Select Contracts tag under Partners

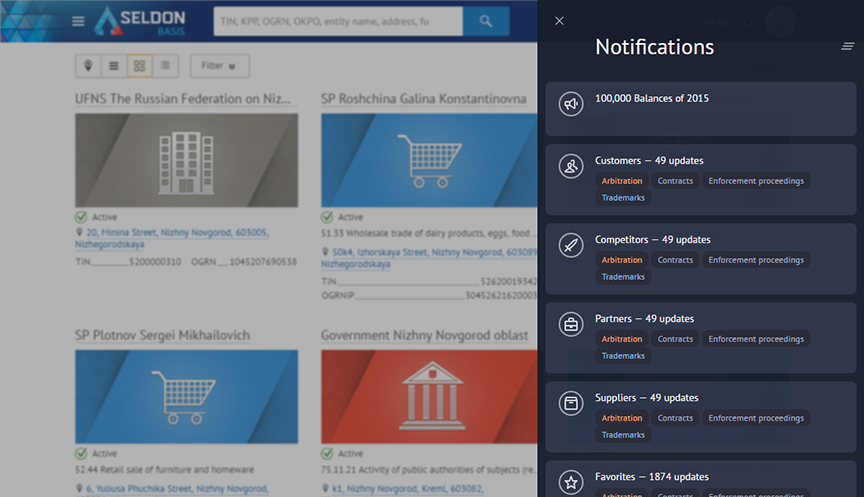pos(675,339)
